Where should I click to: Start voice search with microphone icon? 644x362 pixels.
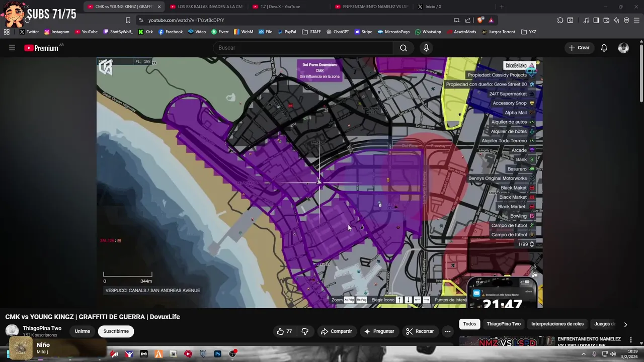pyautogui.click(x=426, y=48)
